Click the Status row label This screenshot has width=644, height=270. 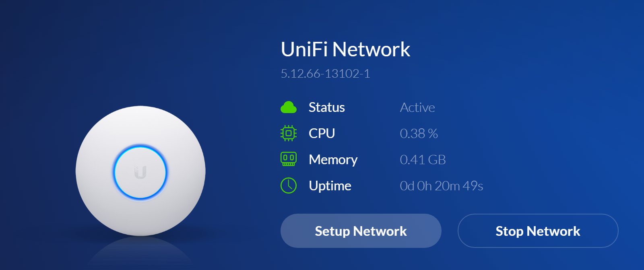point(326,107)
